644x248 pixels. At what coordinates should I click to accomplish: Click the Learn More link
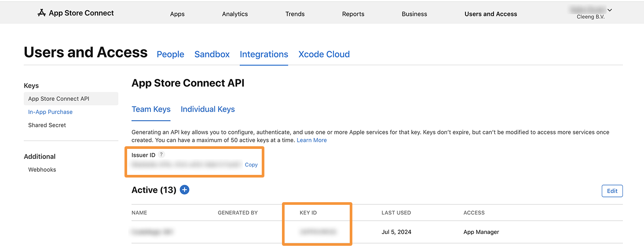(312, 140)
